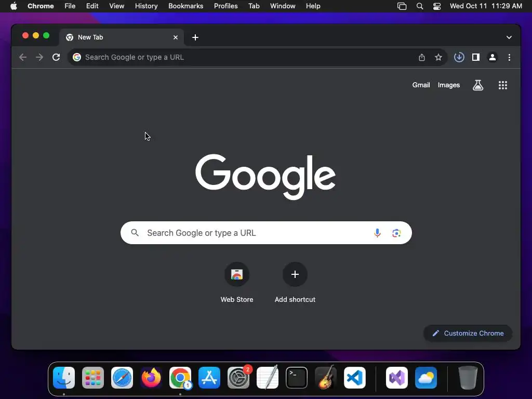Open the Trash from the Dock
Viewport: 532px width, 399px height.
(468, 378)
